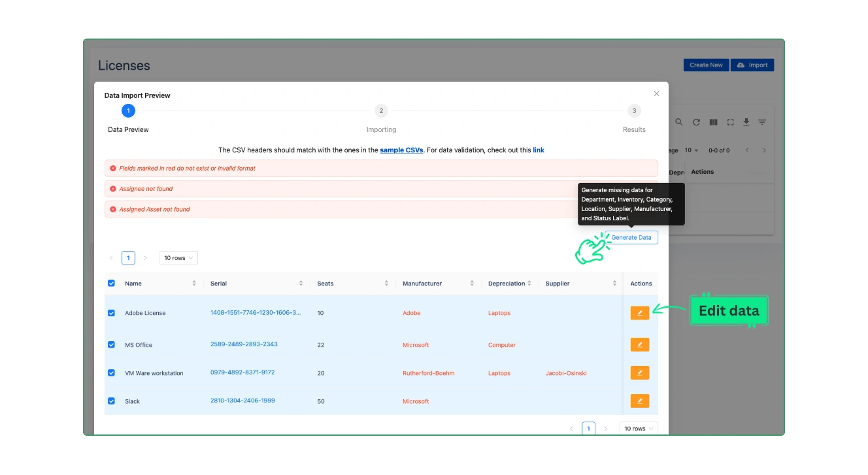Click the refresh icon in the table toolbar
Viewport: 868px width, 475px height.
(x=696, y=122)
